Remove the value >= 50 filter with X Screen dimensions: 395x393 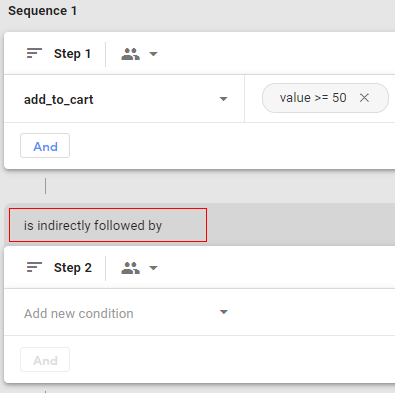point(364,98)
